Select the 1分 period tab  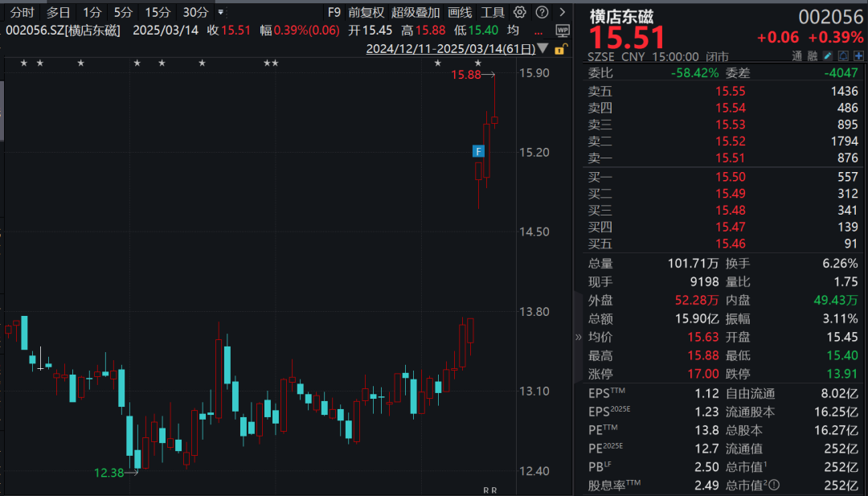(x=92, y=12)
